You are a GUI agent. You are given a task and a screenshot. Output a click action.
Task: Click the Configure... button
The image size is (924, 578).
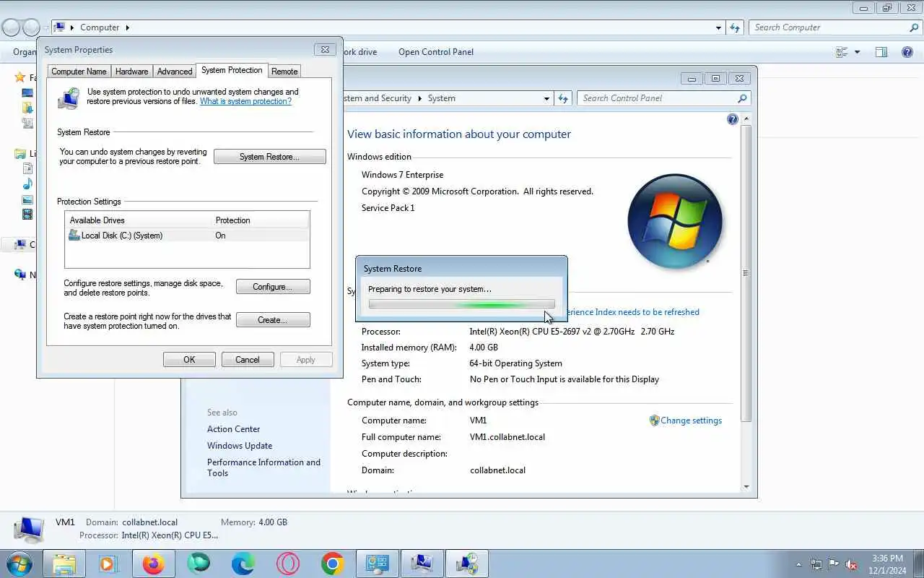[x=273, y=287]
